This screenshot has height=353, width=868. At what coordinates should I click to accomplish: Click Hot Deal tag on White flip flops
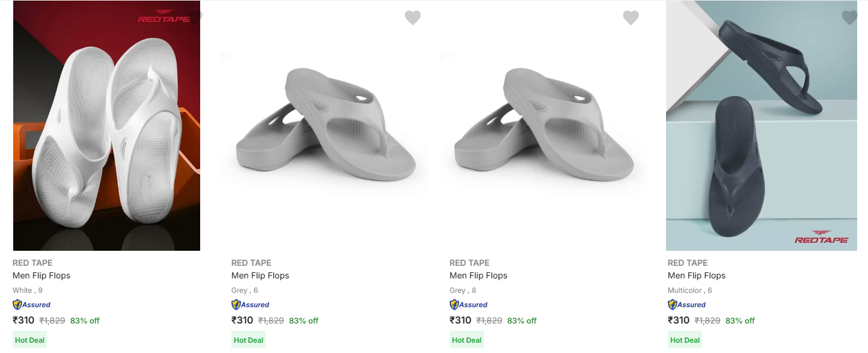click(x=30, y=340)
